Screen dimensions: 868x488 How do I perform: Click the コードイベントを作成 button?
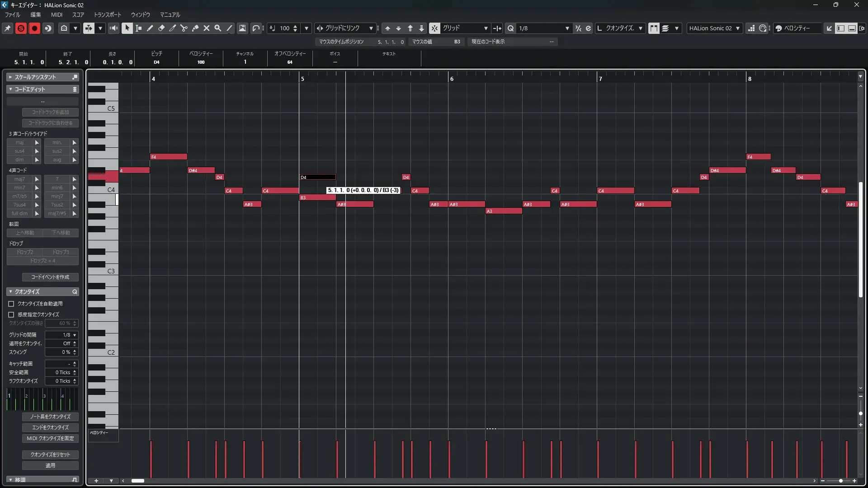(50, 277)
